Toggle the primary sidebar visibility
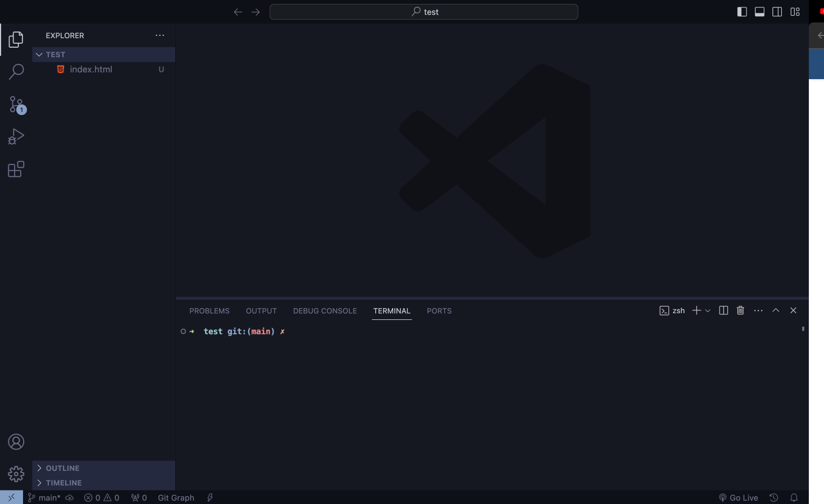Viewport: 824px width, 504px height. [742, 11]
